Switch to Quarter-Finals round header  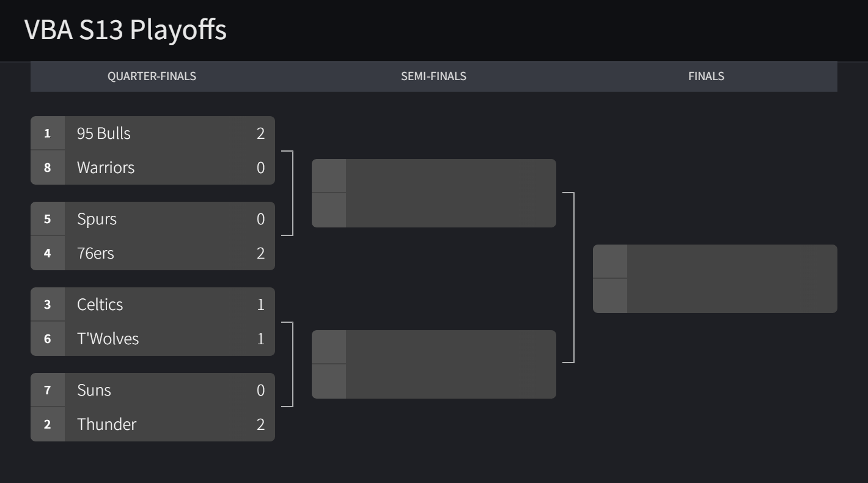(x=152, y=76)
